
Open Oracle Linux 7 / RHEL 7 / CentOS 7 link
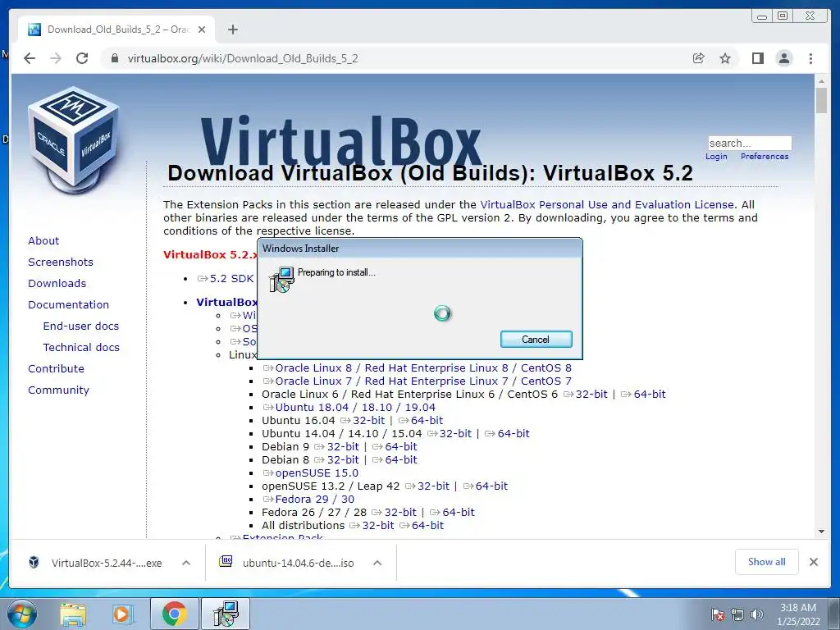pos(418,381)
